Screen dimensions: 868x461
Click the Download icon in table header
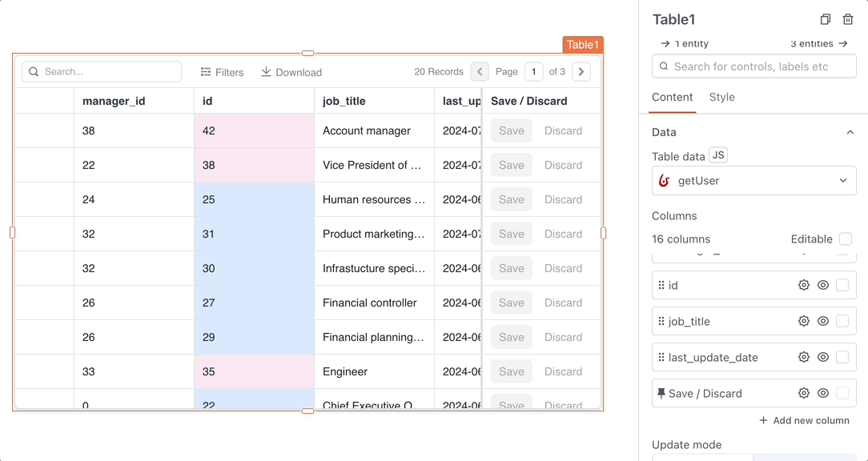(x=267, y=72)
